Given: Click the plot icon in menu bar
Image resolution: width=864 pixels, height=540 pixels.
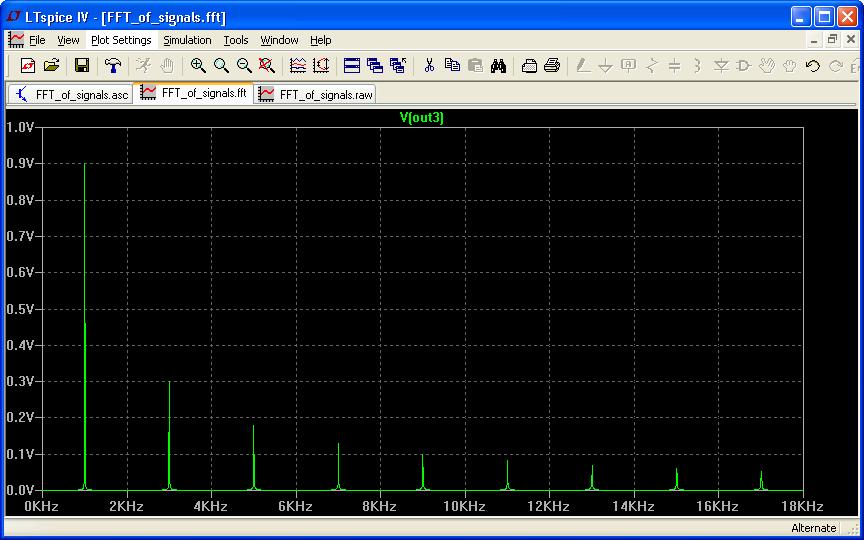Looking at the screenshot, I should pos(16,40).
